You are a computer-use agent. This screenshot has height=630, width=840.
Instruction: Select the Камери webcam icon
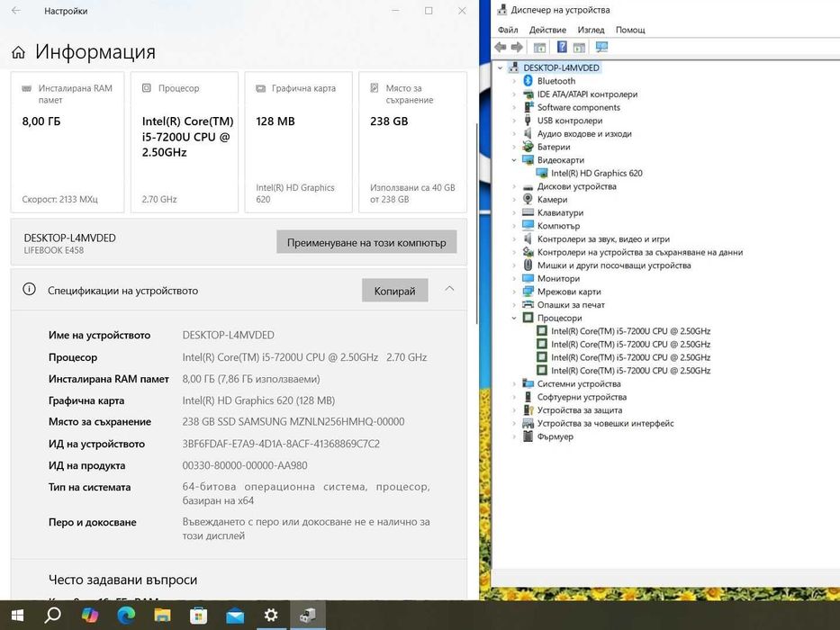point(528,199)
